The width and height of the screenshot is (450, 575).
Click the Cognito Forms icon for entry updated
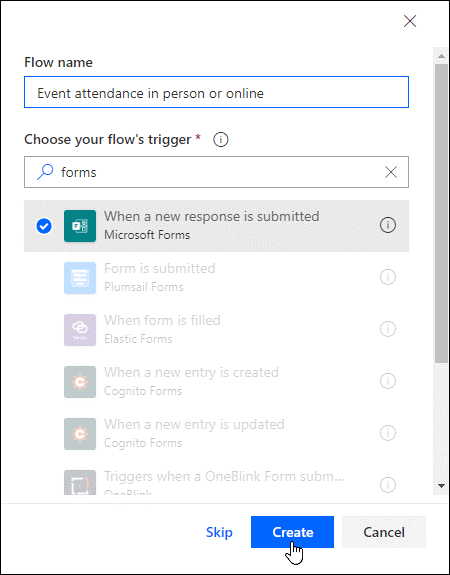pos(80,434)
